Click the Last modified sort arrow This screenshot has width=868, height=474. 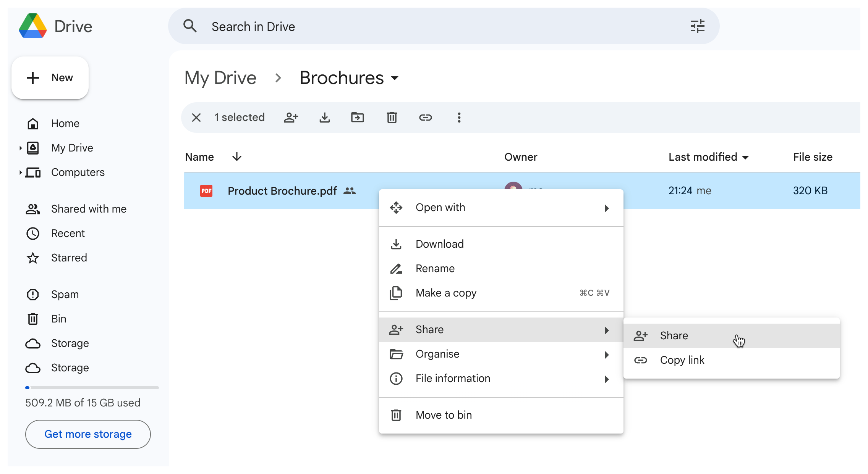(x=746, y=157)
